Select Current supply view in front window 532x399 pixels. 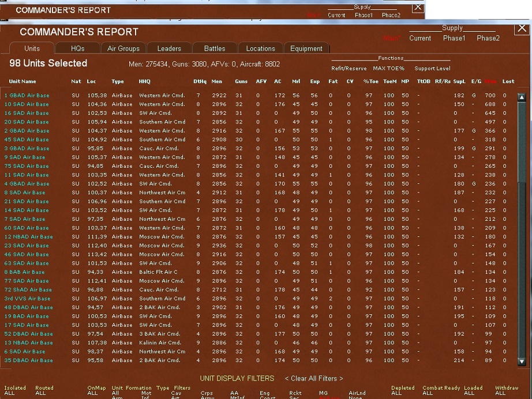point(420,38)
